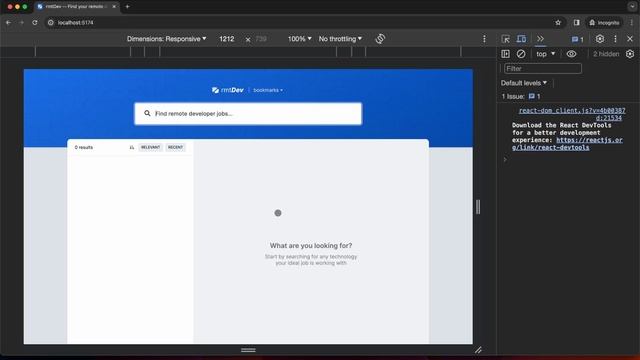Open DevTools customize three-dot menu
This screenshot has width=640, height=360.
tap(615, 39)
